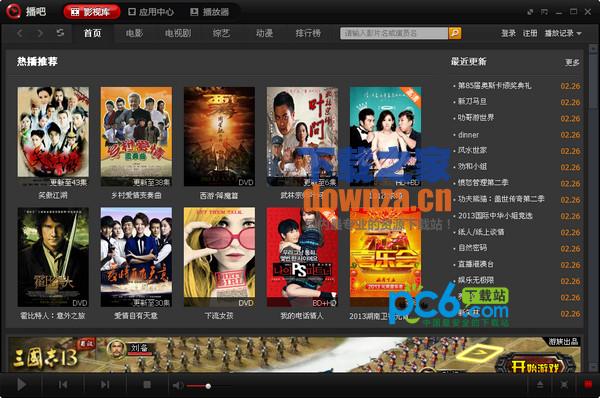
Task: Toggle fullscreen icon in bottom bar
Action: [564, 385]
